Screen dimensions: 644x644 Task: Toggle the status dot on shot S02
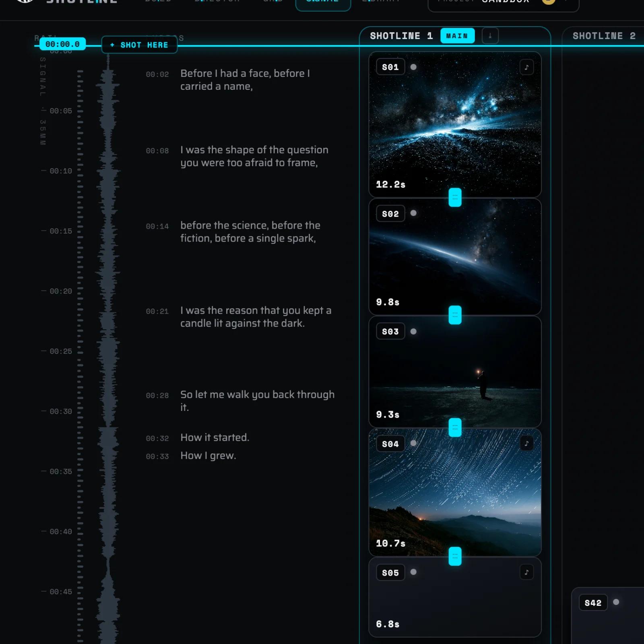tap(413, 213)
